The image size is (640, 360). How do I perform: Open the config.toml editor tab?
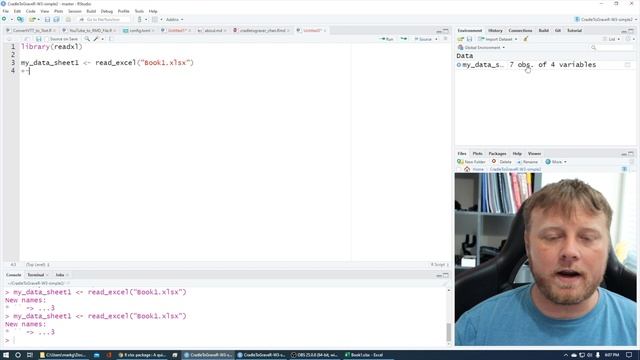pyautogui.click(x=140, y=31)
